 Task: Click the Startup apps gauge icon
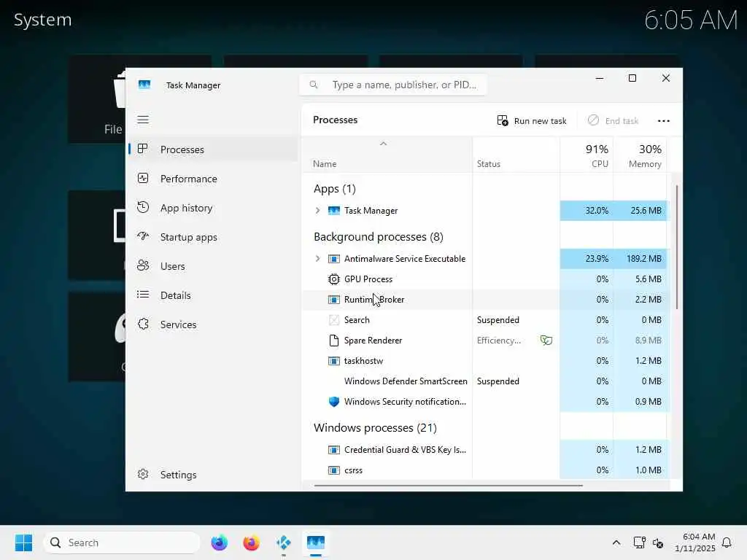(x=143, y=236)
